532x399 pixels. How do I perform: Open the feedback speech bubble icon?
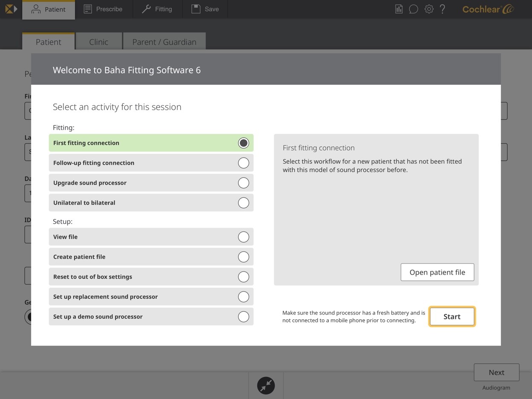click(x=413, y=9)
